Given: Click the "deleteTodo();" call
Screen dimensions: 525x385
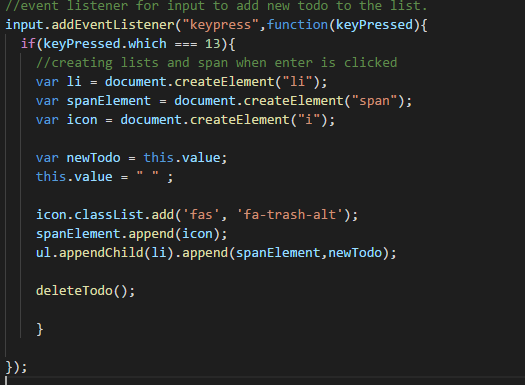Looking at the screenshot, I should (85, 291).
